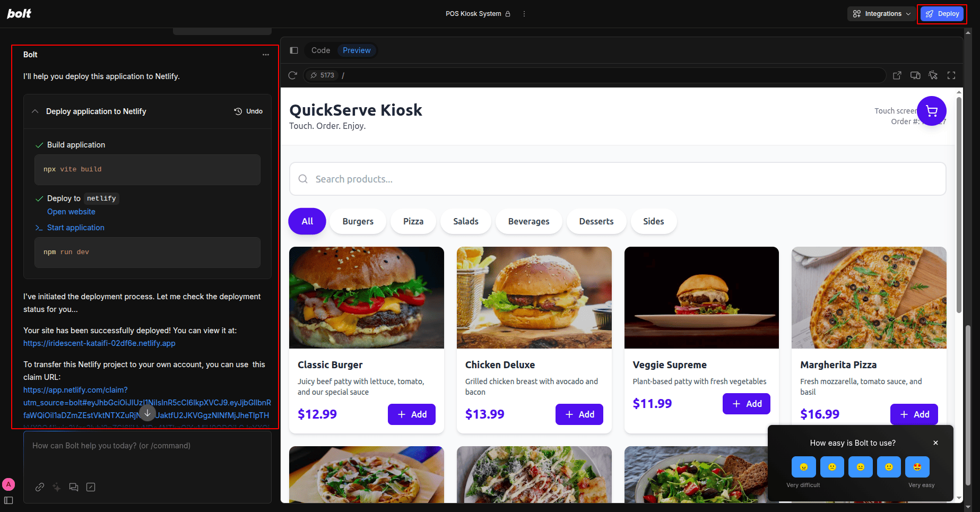Add Classic Burger to cart
Viewport: 980px width, 512px height.
(x=412, y=414)
